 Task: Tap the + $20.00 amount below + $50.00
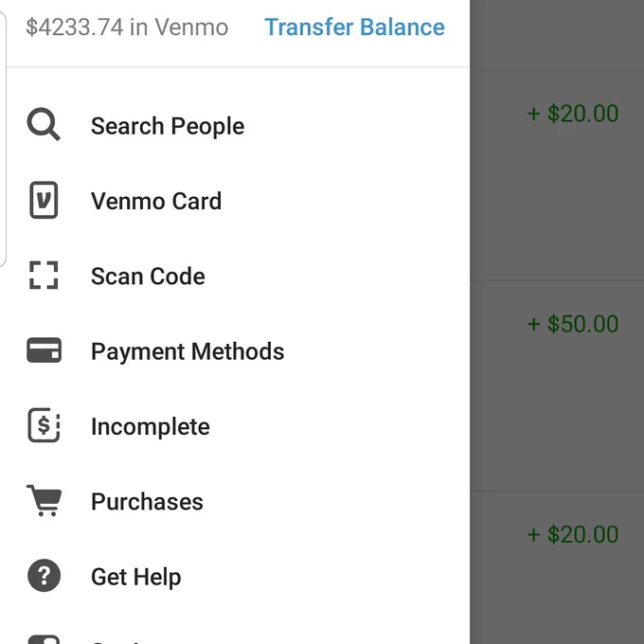(x=573, y=534)
